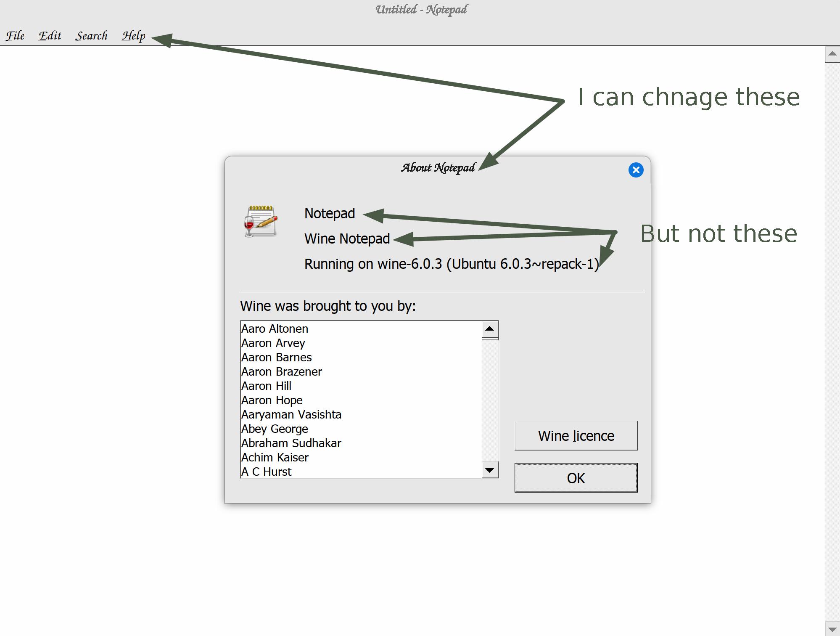Screen dimensions: 840x636
Task: Click the contributors list down arrow
Action: tap(490, 470)
